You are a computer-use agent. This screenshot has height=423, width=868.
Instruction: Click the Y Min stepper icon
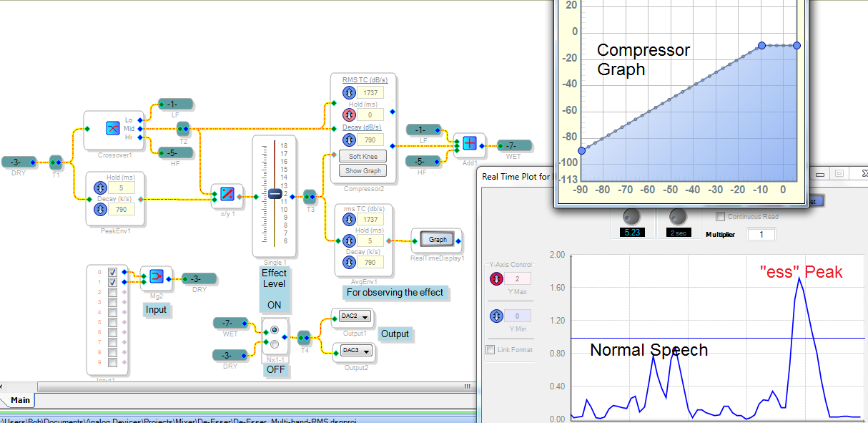point(495,316)
